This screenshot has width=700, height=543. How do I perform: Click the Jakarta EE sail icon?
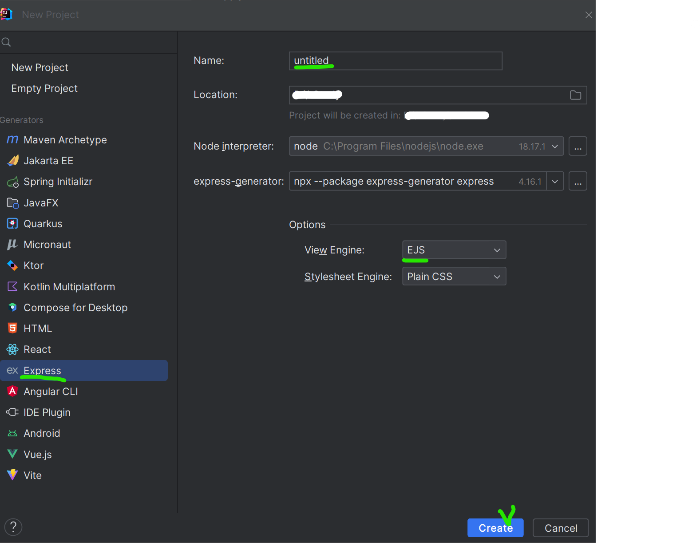click(12, 161)
